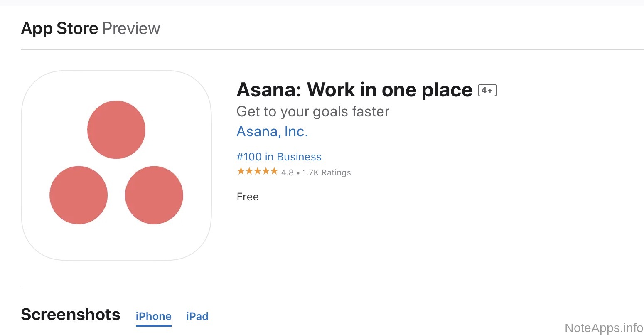
Task: Click the 4+ age rating badge
Action: click(487, 90)
